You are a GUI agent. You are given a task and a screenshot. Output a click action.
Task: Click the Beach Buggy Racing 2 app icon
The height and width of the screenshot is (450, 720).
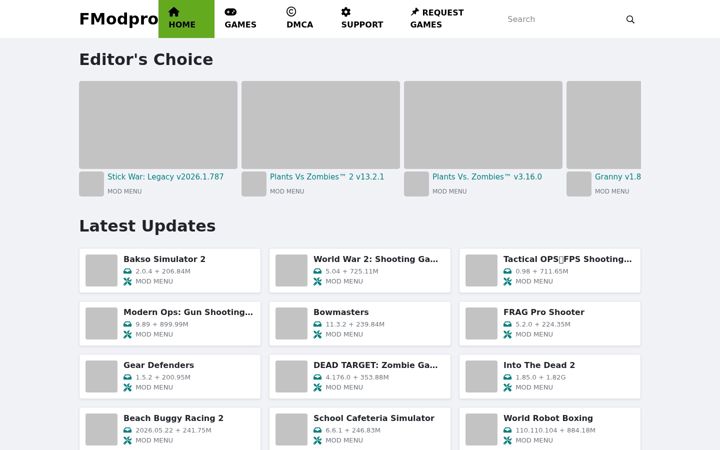pos(101,429)
